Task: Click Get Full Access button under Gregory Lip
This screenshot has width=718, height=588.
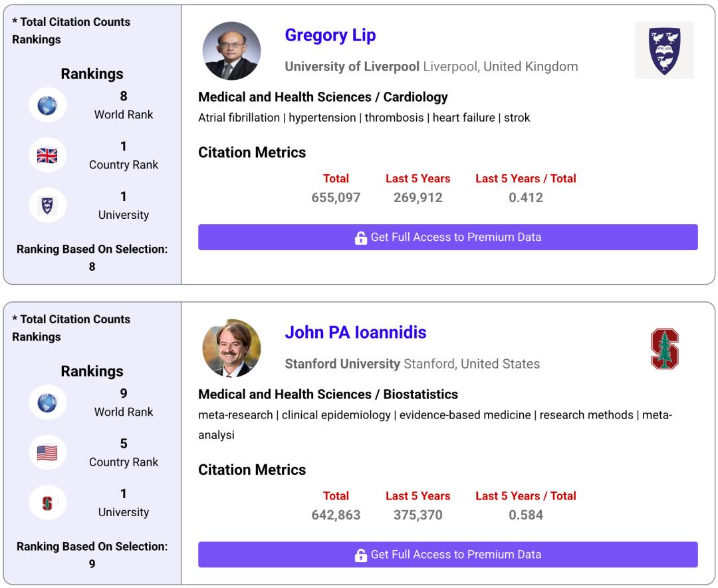Action: 447,237
